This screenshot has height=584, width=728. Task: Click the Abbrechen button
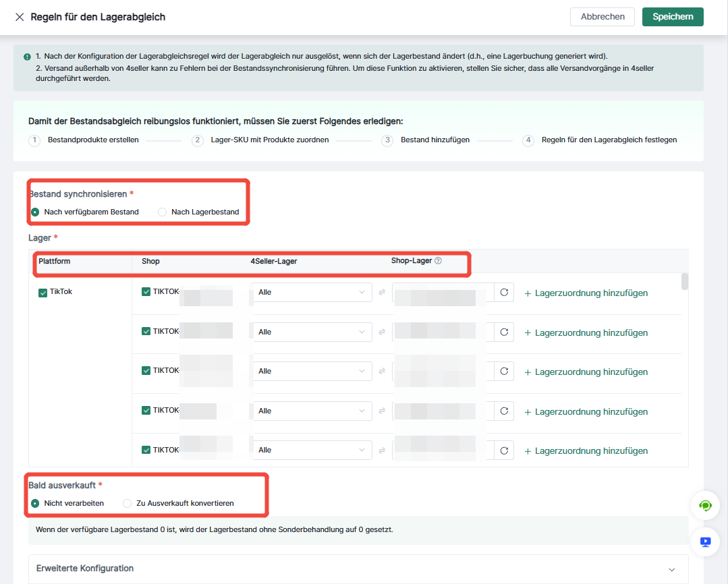point(603,17)
